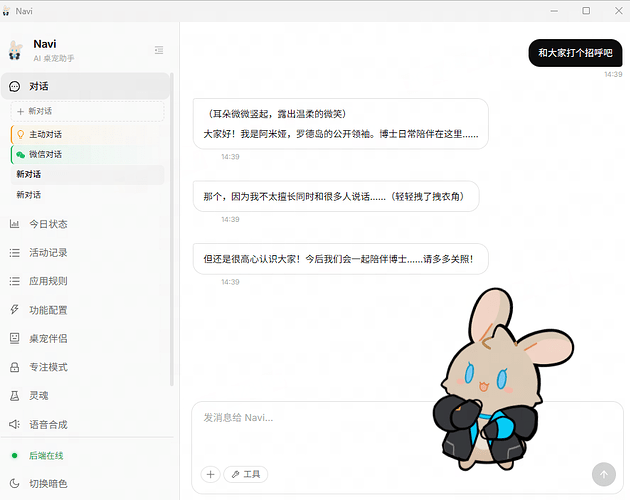Click the reply starting with 大家好！我是阿米娅
This screenshot has height=500, width=630.
tap(341, 124)
